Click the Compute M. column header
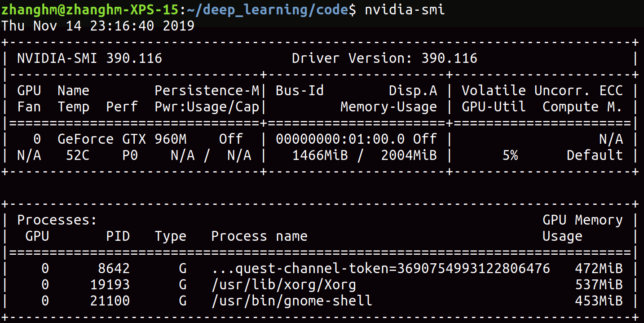644x323 pixels. [x=582, y=107]
